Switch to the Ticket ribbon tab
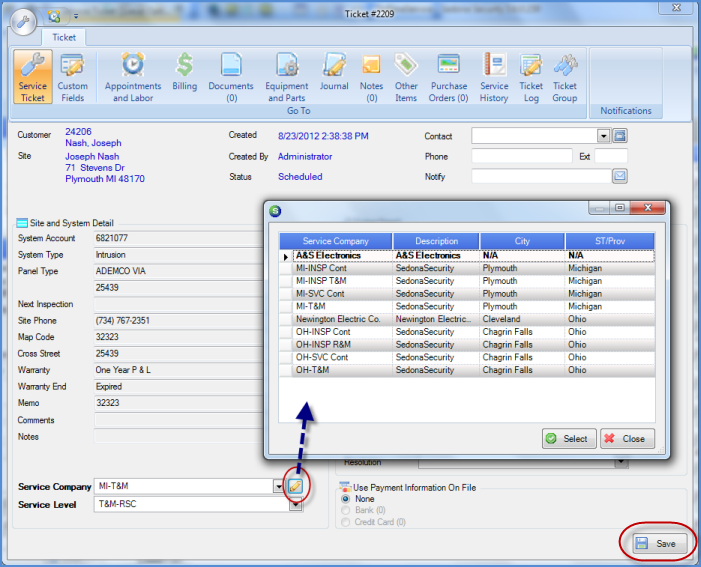701x567 pixels. click(64, 37)
